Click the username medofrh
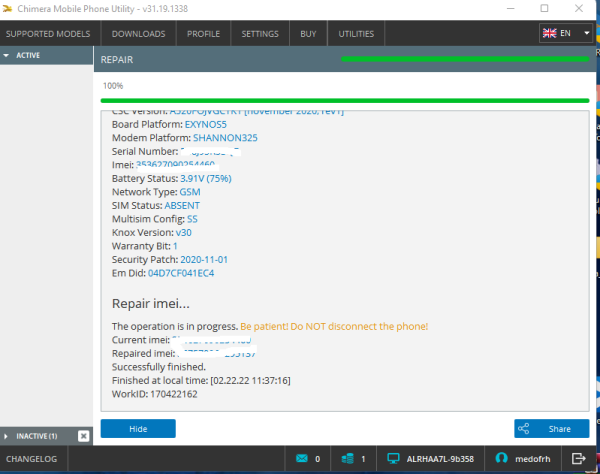The image size is (600, 474). click(533, 459)
